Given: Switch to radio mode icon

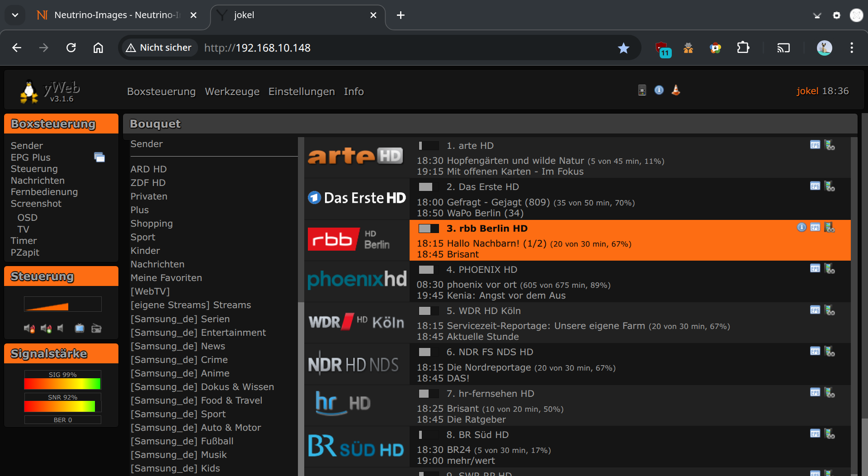Looking at the screenshot, I should (x=96, y=328).
